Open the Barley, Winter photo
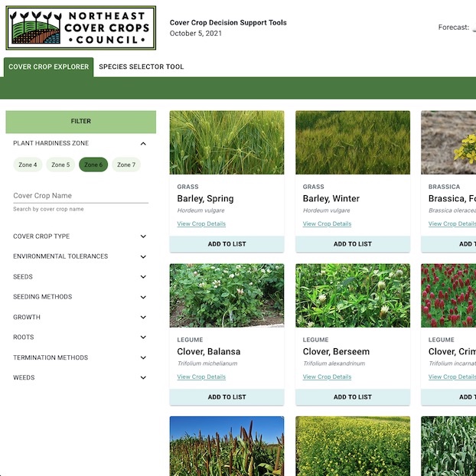Image resolution: width=476 pixels, height=476 pixels. tap(353, 142)
